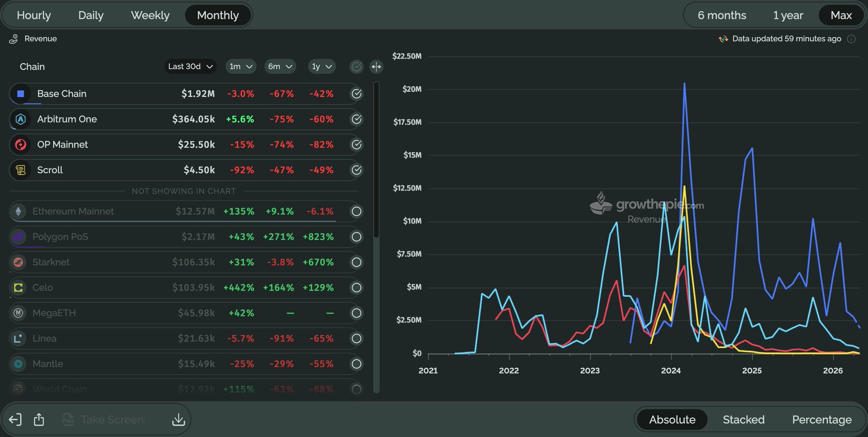Click the share icon in bottom bar
The image size is (868, 437).
pos(39,420)
